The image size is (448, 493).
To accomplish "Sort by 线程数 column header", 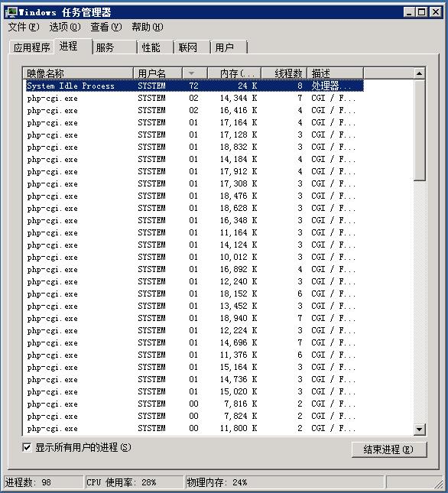I will pos(284,73).
